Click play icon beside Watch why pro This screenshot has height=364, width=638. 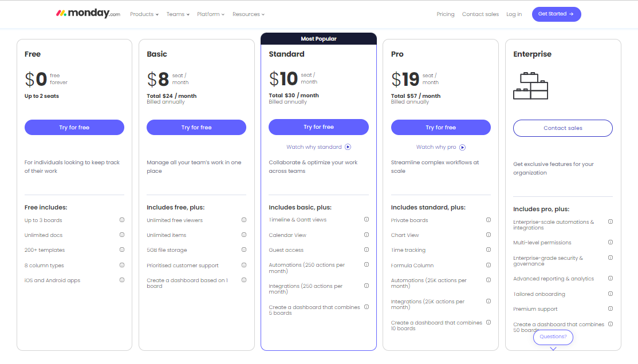tap(463, 147)
